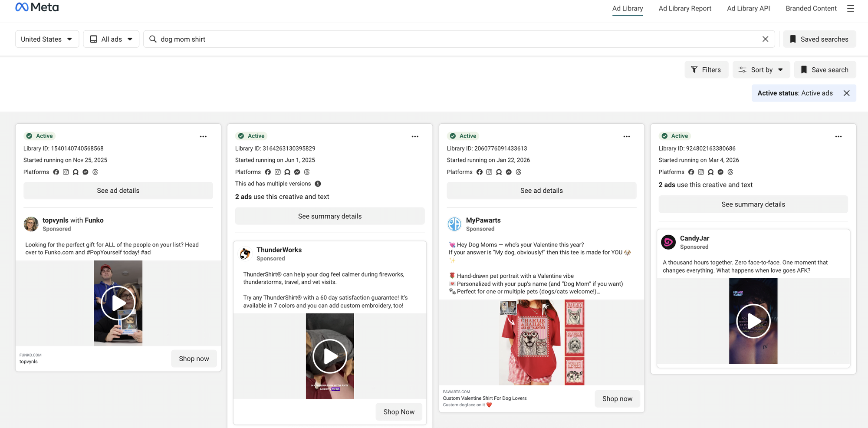This screenshot has height=428, width=868.
Task: Go to Ad Library API tab
Action: (748, 8)
